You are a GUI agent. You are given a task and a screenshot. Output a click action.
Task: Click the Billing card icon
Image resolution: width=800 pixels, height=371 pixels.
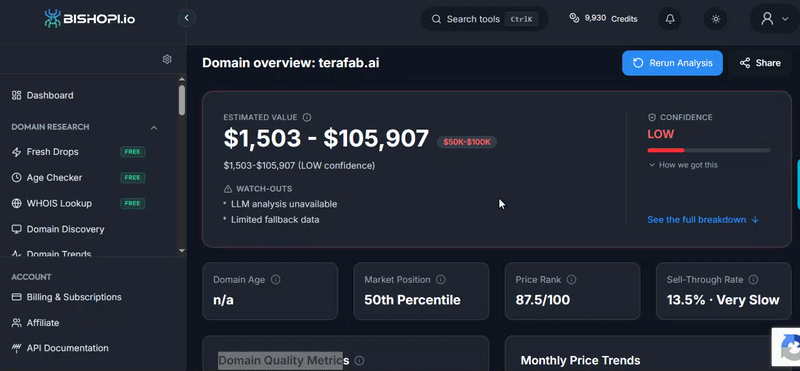coord(16,297)
